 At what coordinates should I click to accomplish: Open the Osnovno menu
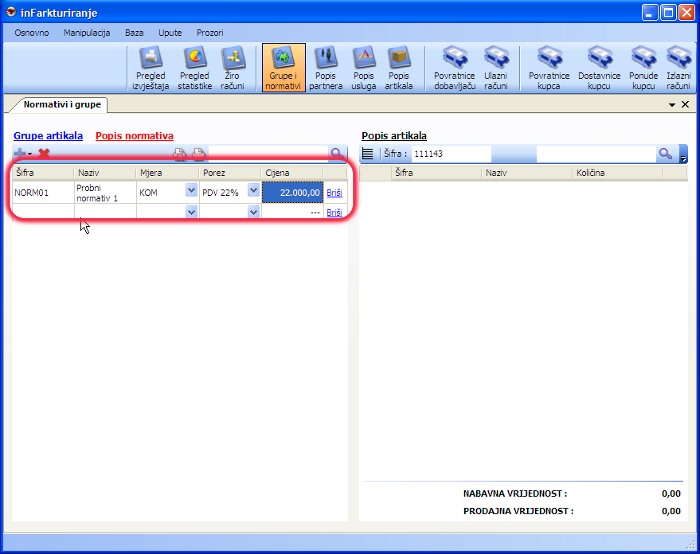coord(32,33)
